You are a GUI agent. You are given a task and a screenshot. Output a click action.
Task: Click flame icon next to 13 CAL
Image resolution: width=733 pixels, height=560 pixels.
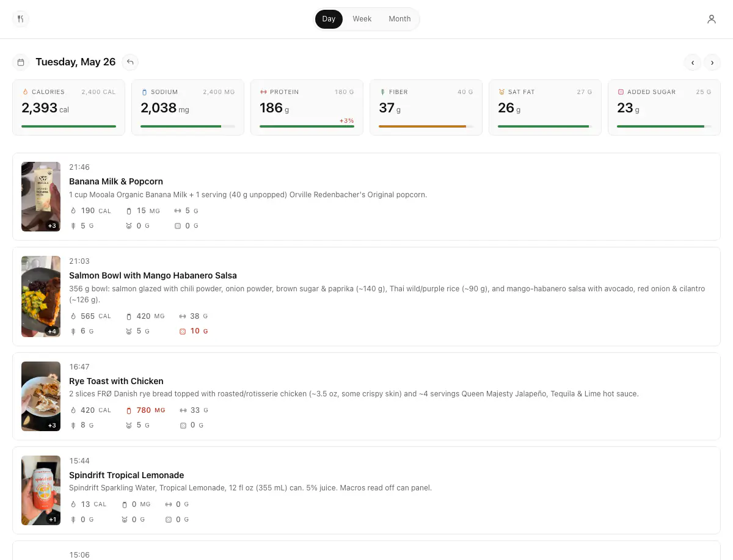coord(73,504)
